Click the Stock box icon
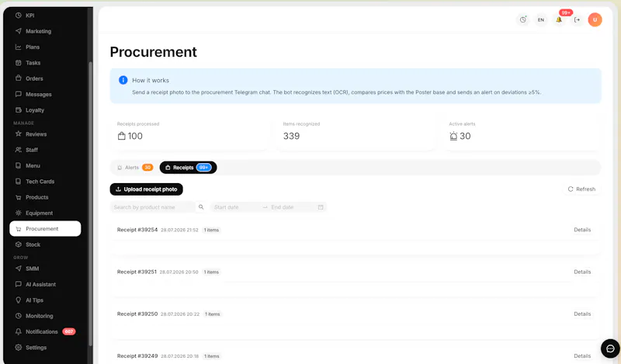 (18, 244)
